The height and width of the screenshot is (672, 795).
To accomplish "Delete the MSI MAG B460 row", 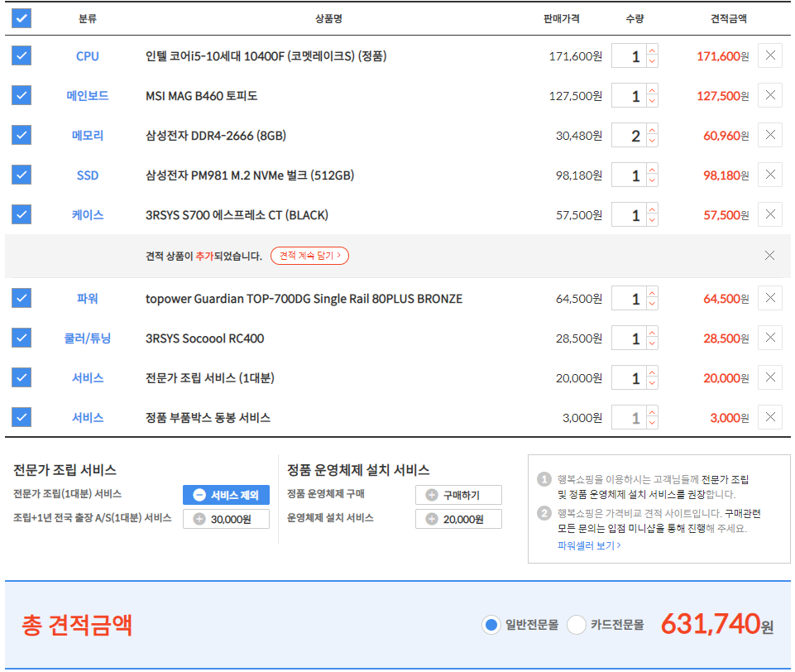I will tap(769, 96).
